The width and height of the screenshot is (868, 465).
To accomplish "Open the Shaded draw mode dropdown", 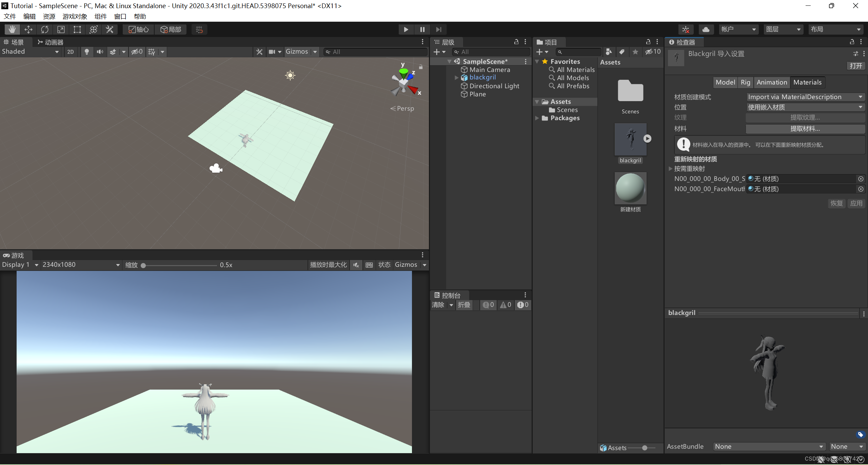I will click(x=31, y=52).
